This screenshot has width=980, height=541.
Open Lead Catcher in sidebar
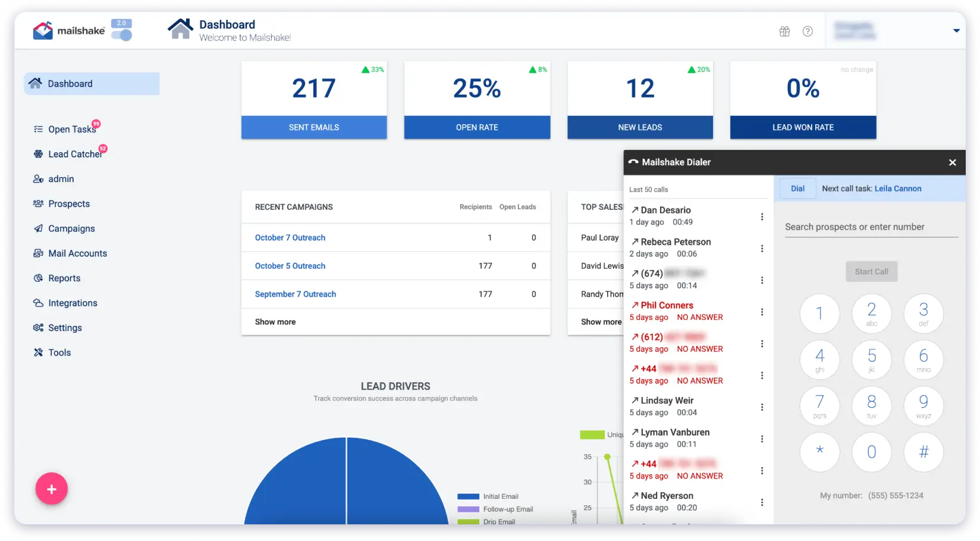74,154
